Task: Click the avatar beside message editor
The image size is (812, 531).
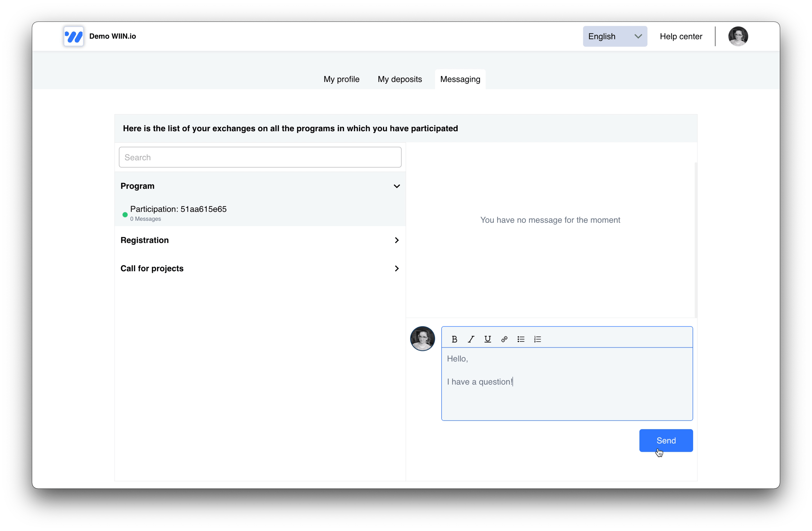Action: (422, 339)
